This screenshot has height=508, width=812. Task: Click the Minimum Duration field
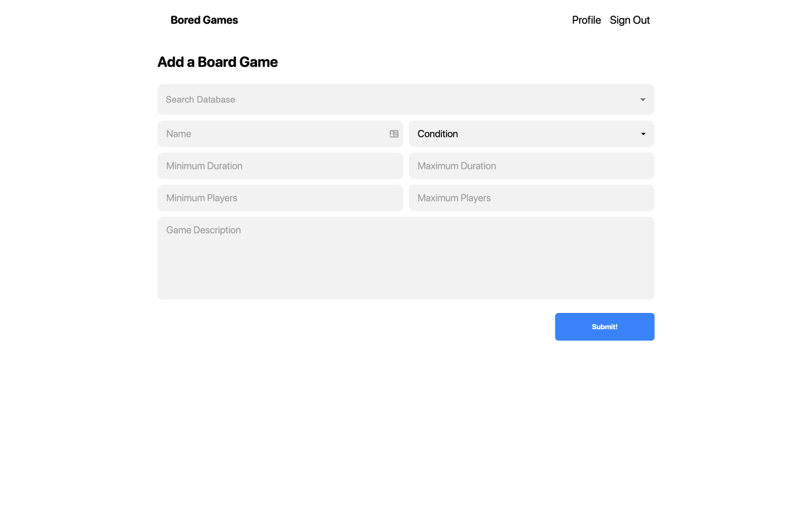click(280, 165)
